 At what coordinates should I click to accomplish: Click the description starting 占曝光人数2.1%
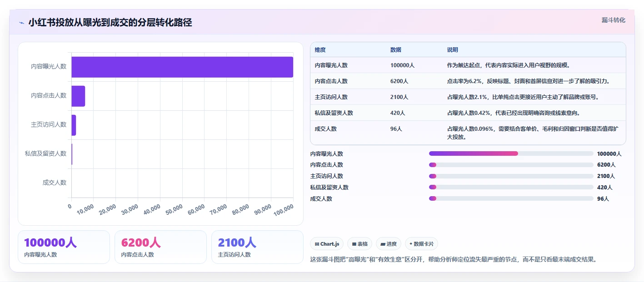point(523,97)
